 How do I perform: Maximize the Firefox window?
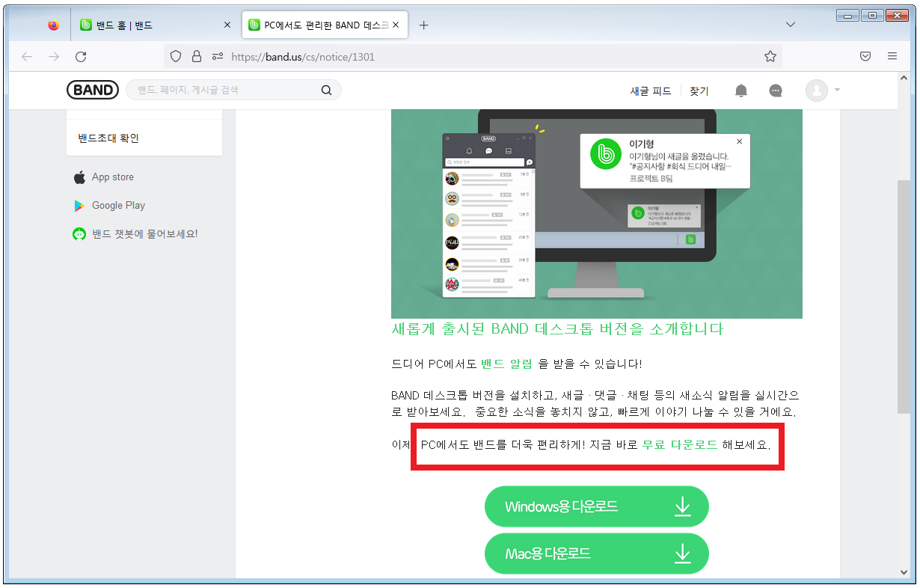[871, 14]
